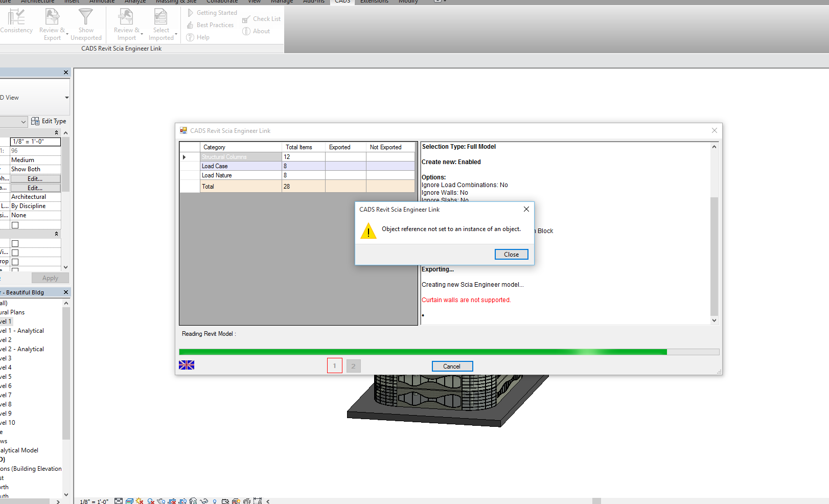Click the Highlight Displacement Sets icon
The image size is (829, 504).
(247, 501)
